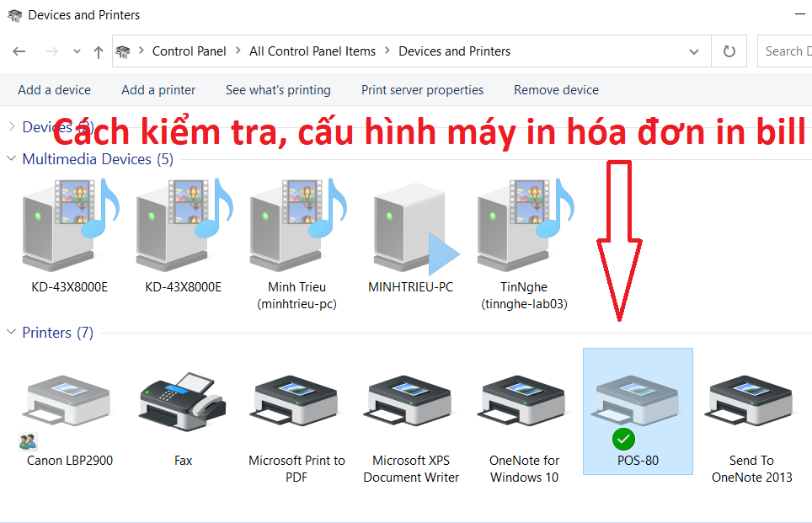
Task: Select the Send To OneNote 2013 printer
Action: point(750,404)
